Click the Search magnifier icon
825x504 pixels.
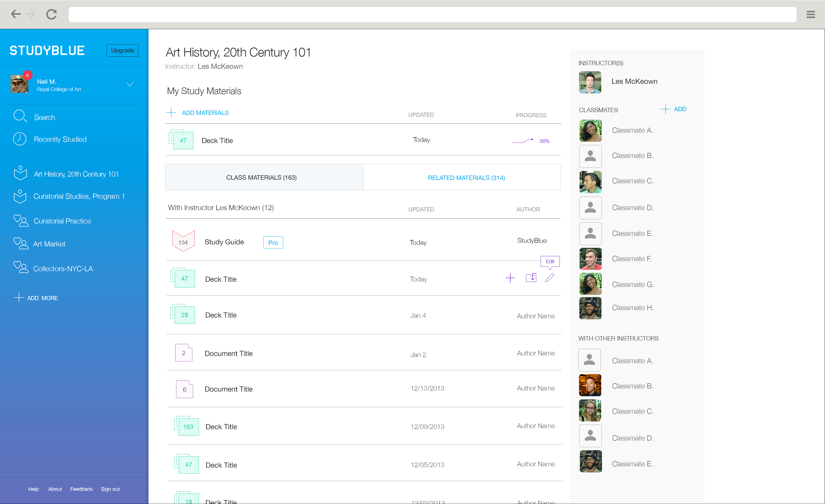pyautogui.click(x=20, y=116)
